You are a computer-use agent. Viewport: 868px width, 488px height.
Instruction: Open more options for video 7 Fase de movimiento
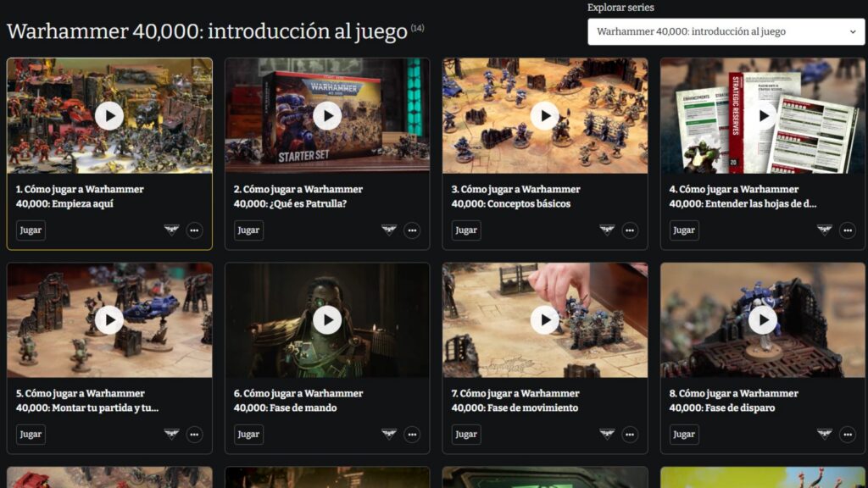point(630,435)
